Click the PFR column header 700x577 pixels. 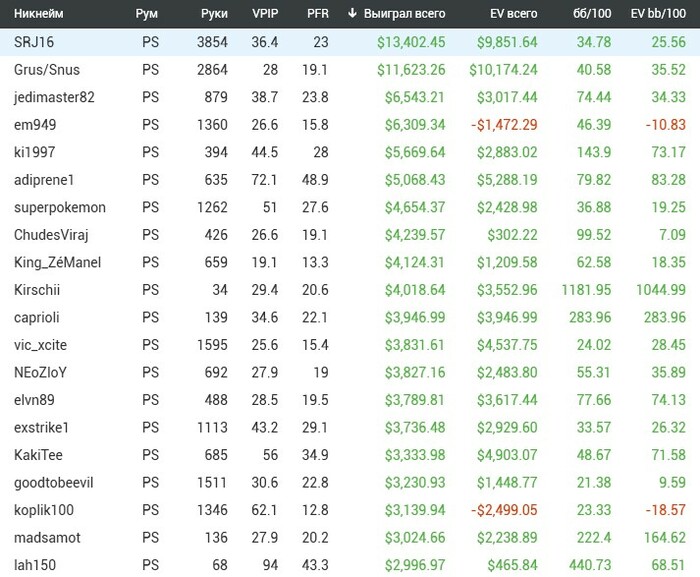coord(316,14)
